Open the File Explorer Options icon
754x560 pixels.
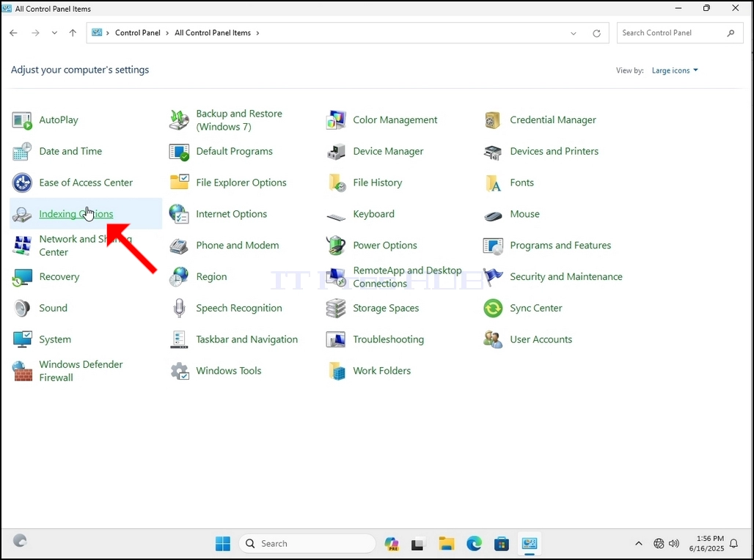[179, 183]
